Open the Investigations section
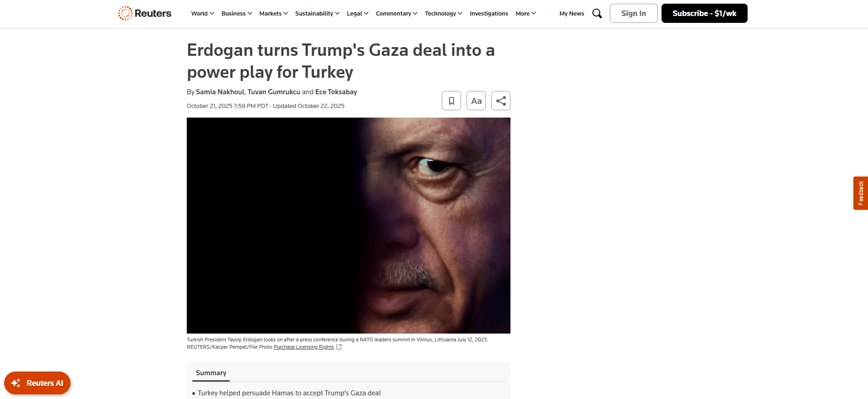 pyautogui.click(x=489, y=13)
